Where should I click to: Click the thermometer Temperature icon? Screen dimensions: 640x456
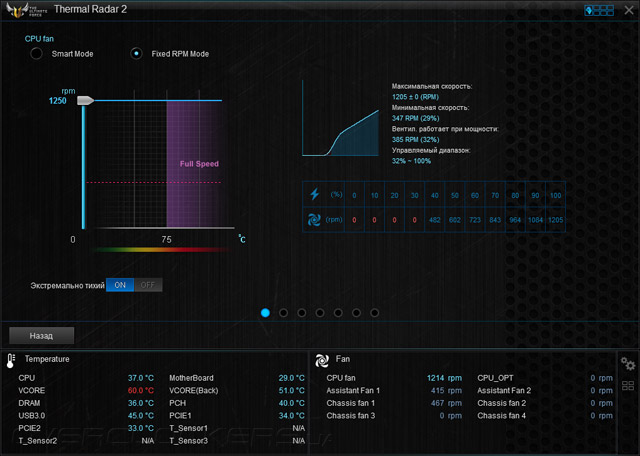(11, 360)
